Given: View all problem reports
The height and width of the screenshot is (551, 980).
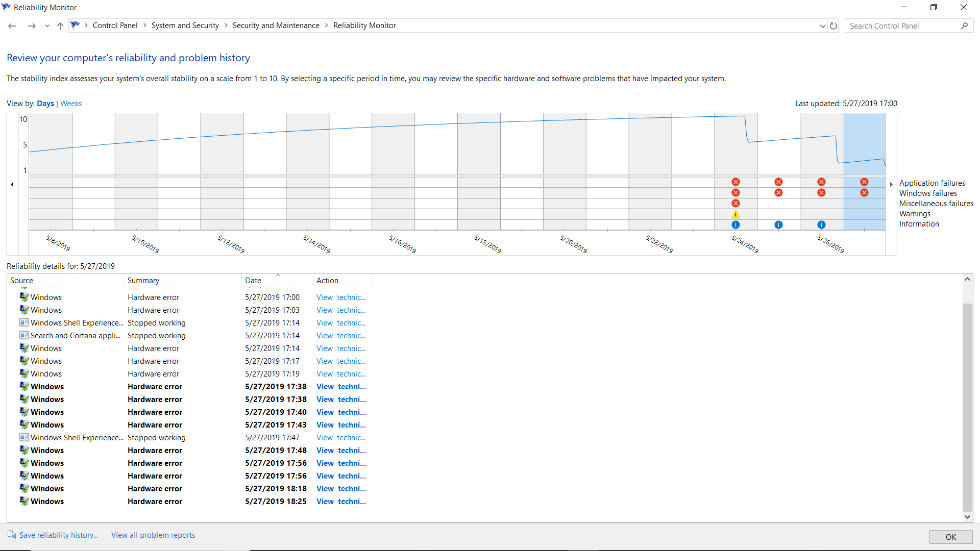Looking at the screenshot, I should tap(153, 535).
